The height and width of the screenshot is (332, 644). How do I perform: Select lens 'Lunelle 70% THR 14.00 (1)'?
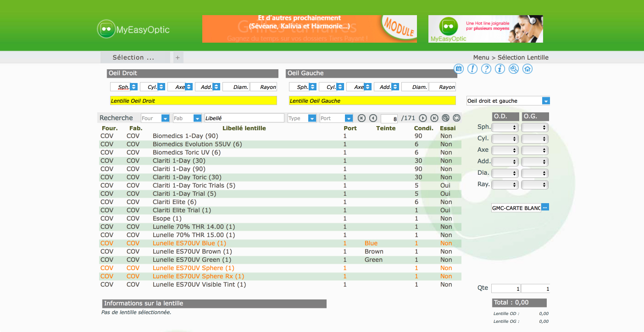280,227
